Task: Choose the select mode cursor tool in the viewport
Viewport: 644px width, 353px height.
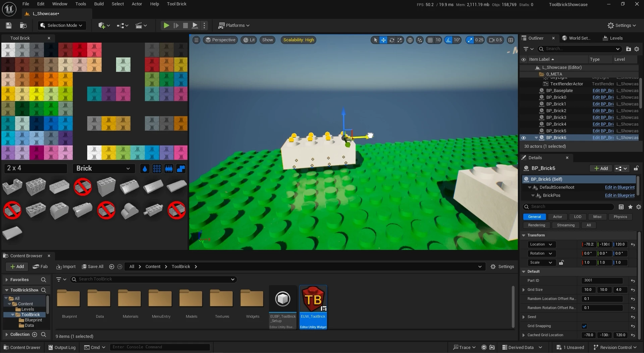Action: click(x=375, y=40)
